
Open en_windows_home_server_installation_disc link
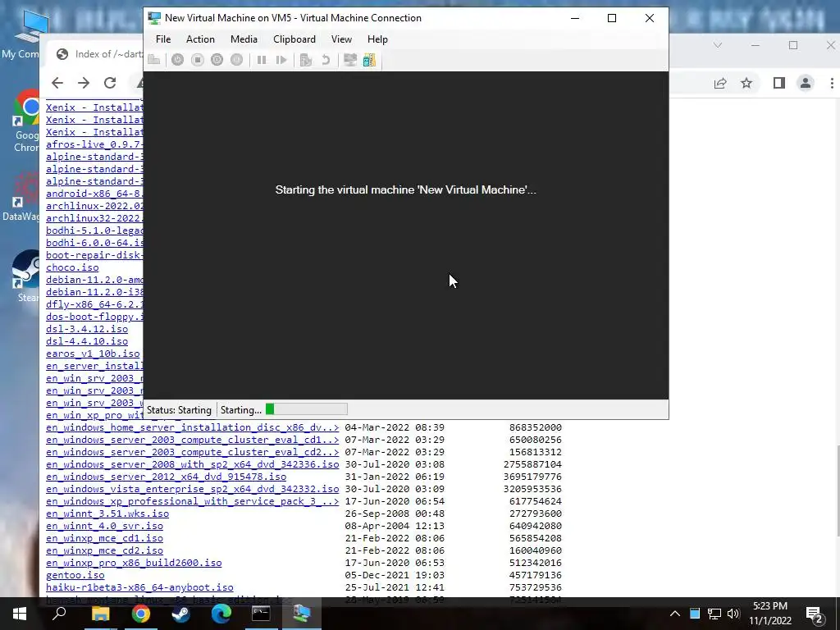(x=192, y=427)
